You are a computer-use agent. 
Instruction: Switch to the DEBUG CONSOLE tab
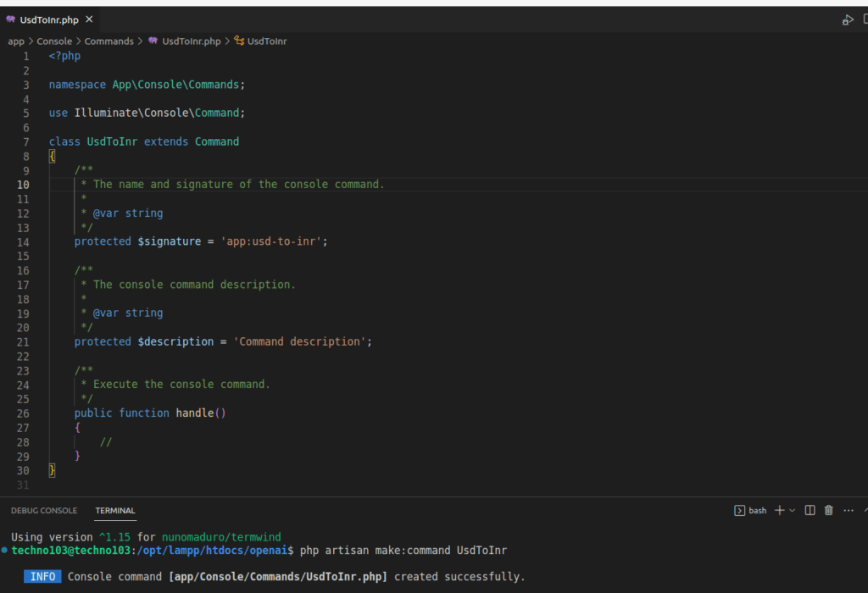pyautogui.click(x=44, y=511)
